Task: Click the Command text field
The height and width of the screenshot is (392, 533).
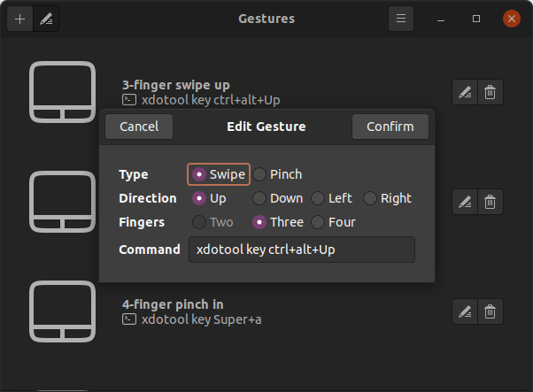Action: [x=301, y=250]
